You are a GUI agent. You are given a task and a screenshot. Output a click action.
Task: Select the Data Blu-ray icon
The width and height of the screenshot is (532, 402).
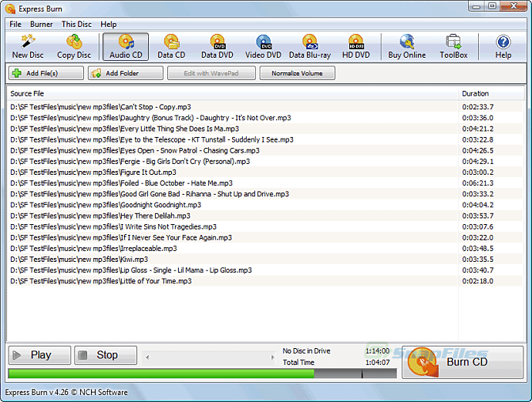tap(310, 42)
